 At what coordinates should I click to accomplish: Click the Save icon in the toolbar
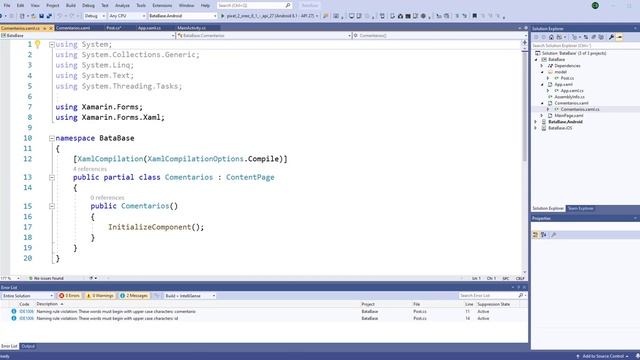[41, 16]
